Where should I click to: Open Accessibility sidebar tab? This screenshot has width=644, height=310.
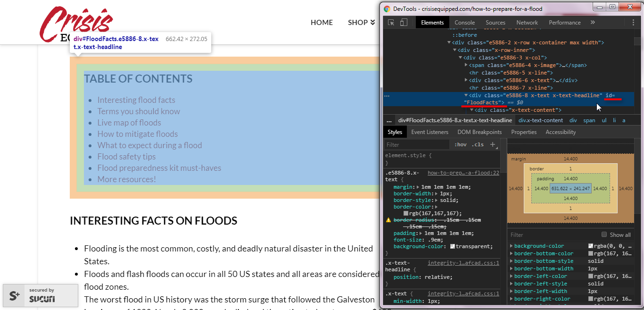[561, 132]
